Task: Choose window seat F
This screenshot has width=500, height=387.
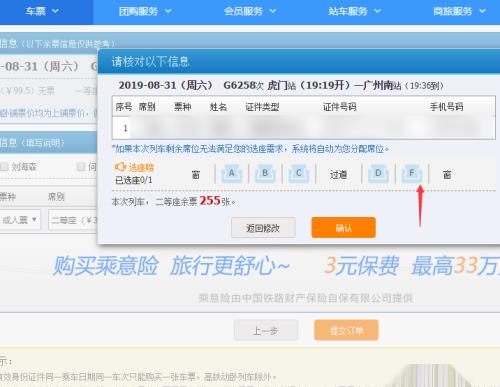Action: click(x=412, y=174)
